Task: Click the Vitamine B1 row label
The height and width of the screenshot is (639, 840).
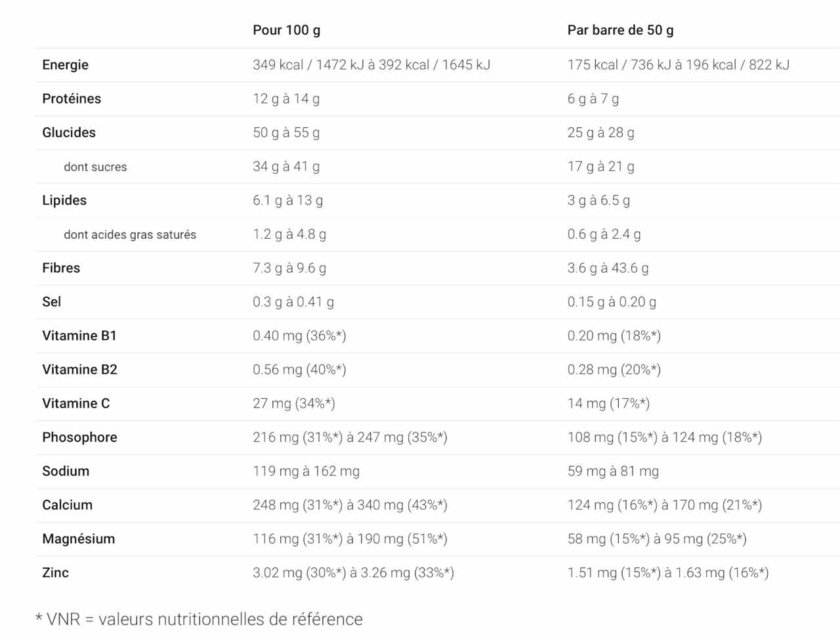Action: (x=79, y=336)
